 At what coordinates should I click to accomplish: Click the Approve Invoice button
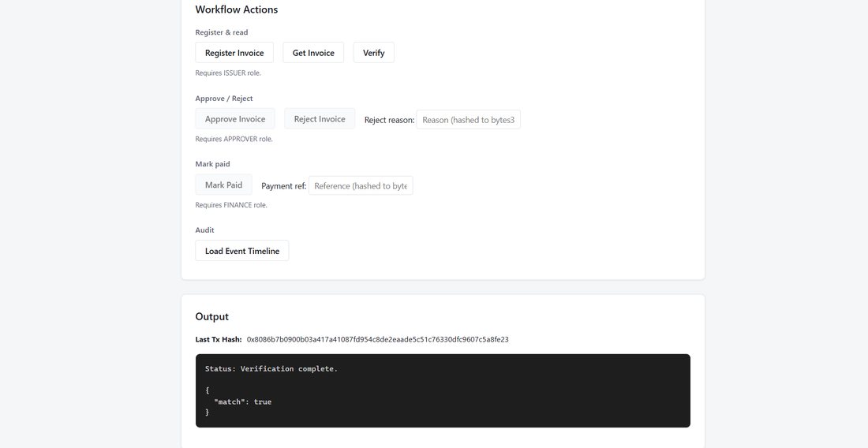click(x=235, y=119)
